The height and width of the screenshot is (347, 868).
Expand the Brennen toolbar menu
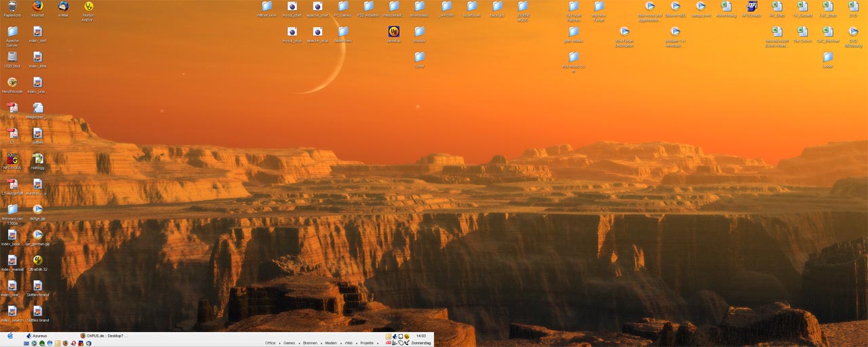click(x=311, y=343)
